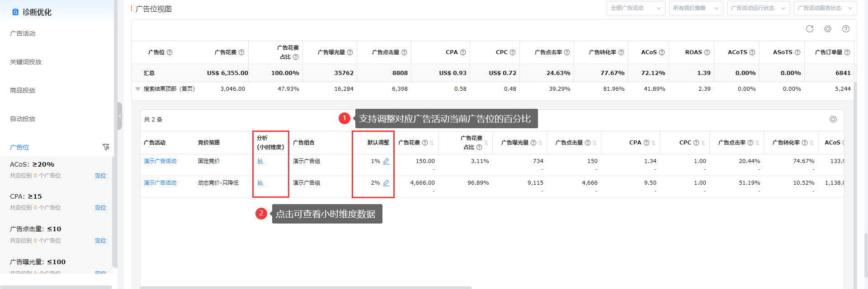The image size is (868, 289).
Task: Sort sub-table by CPA
Action: [653, 143]
